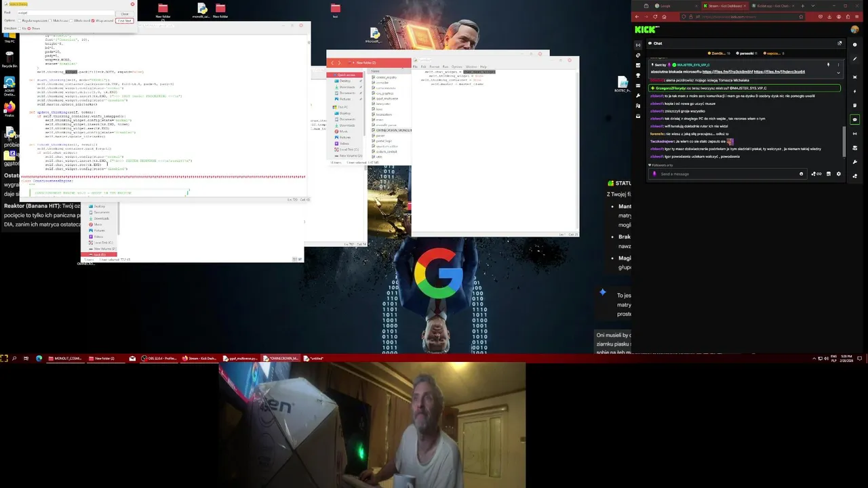This screenshot has width=868, height=488.
Task: Open the first files.fm link in pinned message
Action: pos(728,72)
